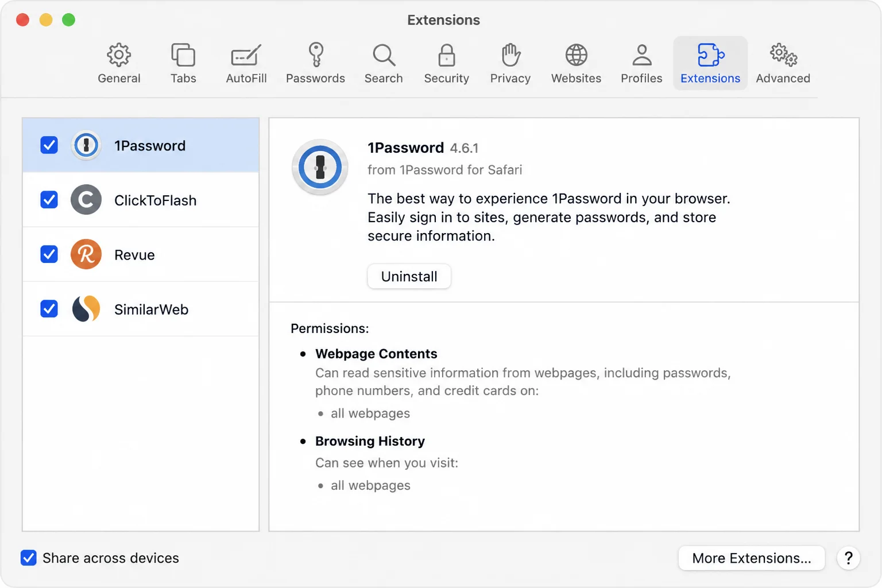Click the 1Password title in the details pane
The width and height of the screenshot is (882, 588).
click(405, 148)
